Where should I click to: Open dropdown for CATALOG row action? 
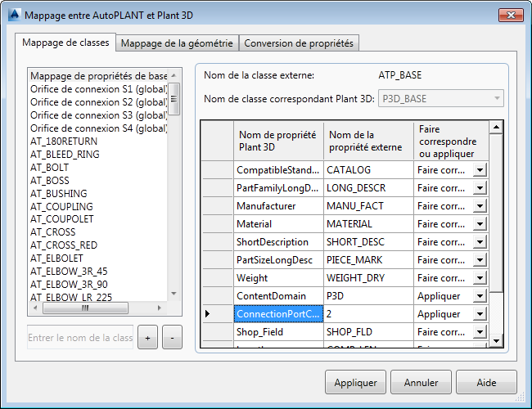click(x=480, y=169)
